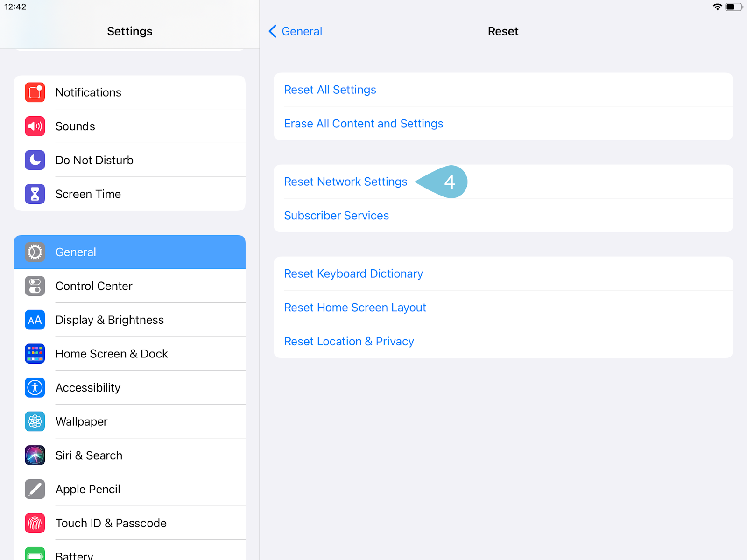Open Sounds via its speaker icon
This screenshot has height=560, width=747.
(35, 126)
